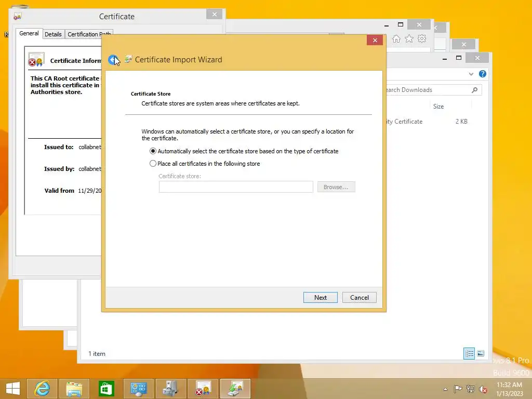Click the Internet Explorer home icon

pyautogui.click(x=396, y=38)
